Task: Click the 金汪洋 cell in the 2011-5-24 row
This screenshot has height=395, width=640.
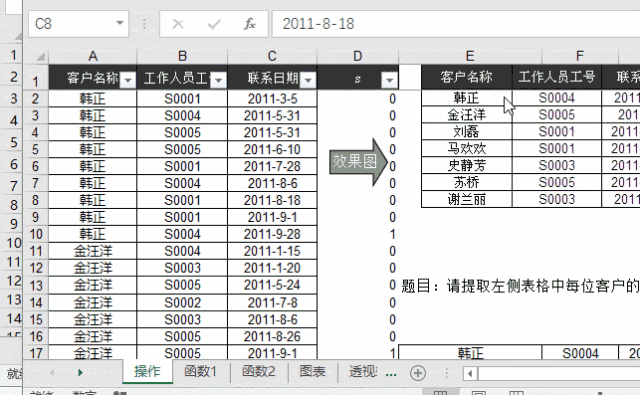Action: click(93, 285)
